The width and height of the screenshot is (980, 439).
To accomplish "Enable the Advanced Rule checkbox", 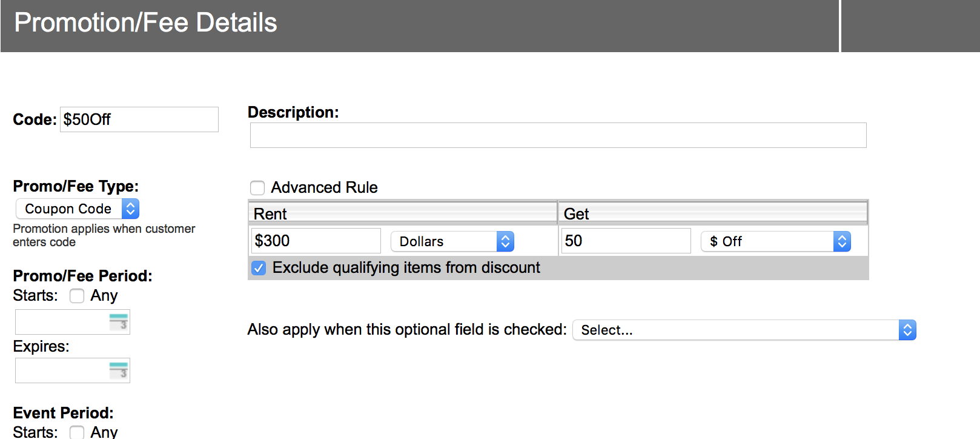I will click(x=257, y=188).
